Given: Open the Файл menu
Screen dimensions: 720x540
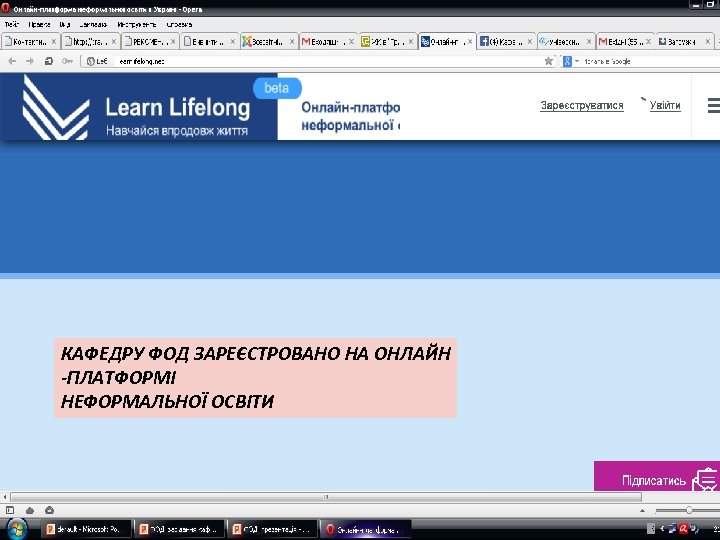Looking at the screenshot, I should pyautogui.click(x=11, y=24).
